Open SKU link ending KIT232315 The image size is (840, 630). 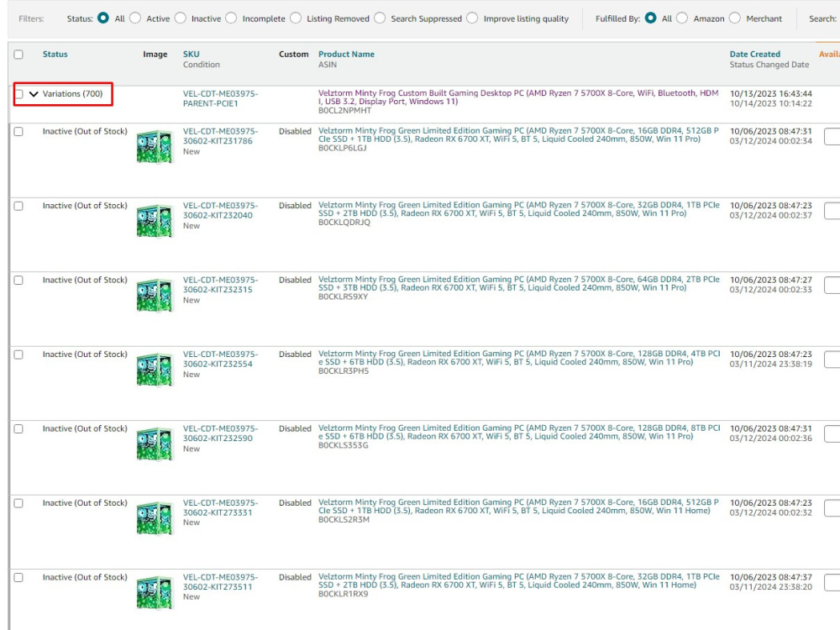[x=220, y=285]
